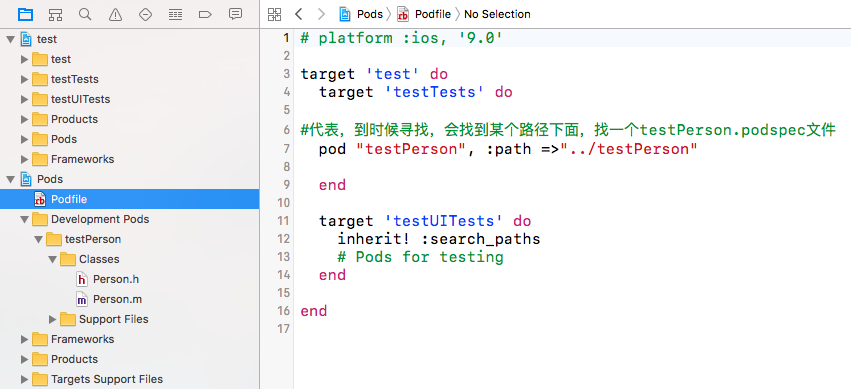This screenshot has width=851, height=389.
Task: Open the Report navigator speech-bubble icon
Action: tap(235, 14)
